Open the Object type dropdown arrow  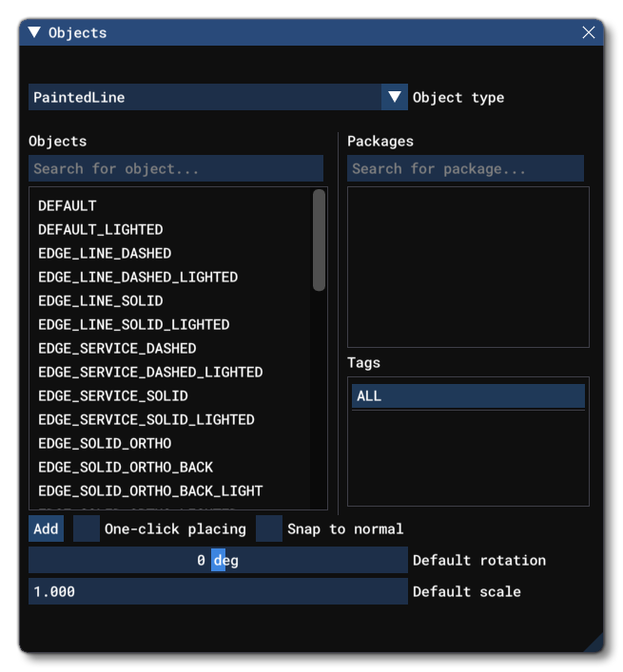pyautogui.click(x=395, y=97)
